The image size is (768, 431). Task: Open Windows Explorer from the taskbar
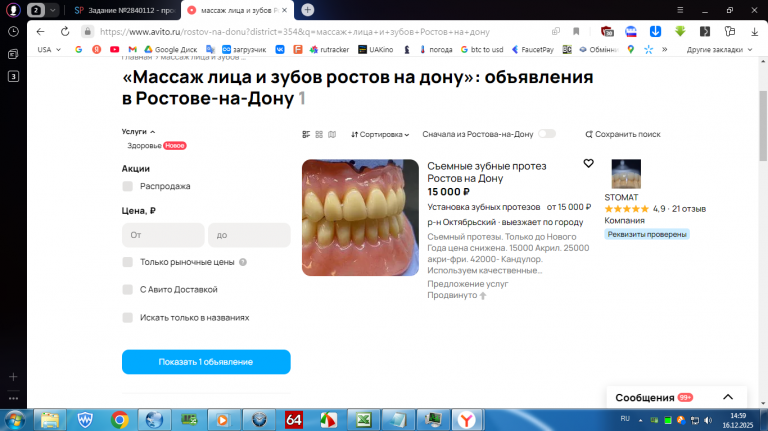pyautogui.click(x=49, y=420)
